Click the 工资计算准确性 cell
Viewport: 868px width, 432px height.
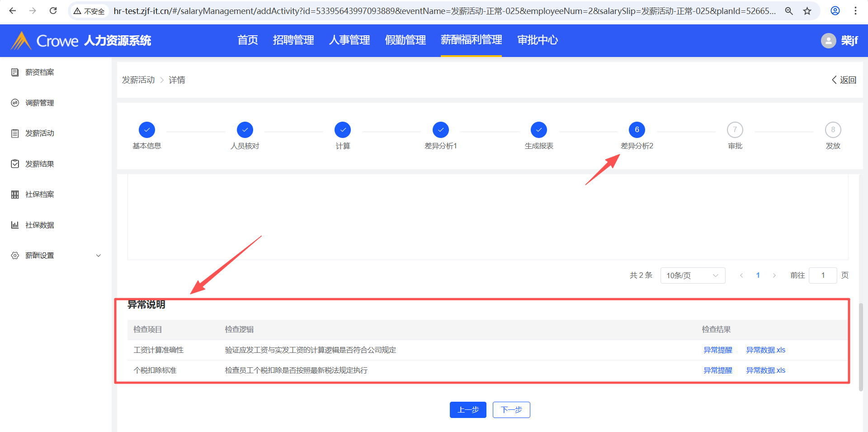[159, 350]
